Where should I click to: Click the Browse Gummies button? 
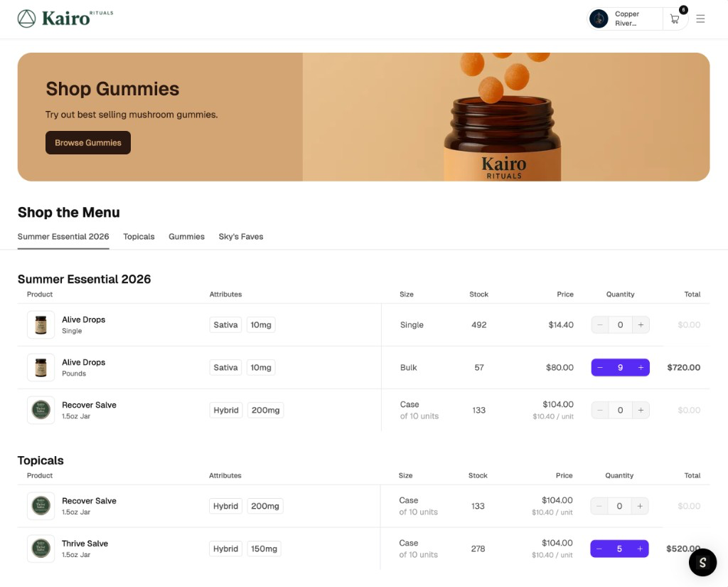click(x=88, y=143)
